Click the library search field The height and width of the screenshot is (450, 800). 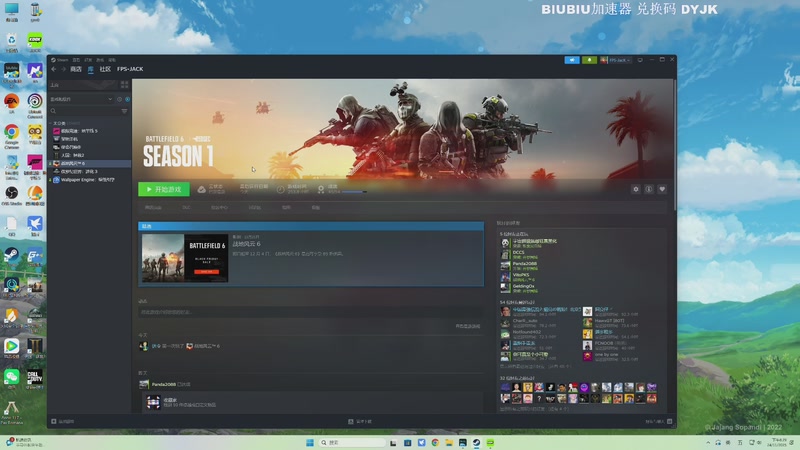pos(85,111)
